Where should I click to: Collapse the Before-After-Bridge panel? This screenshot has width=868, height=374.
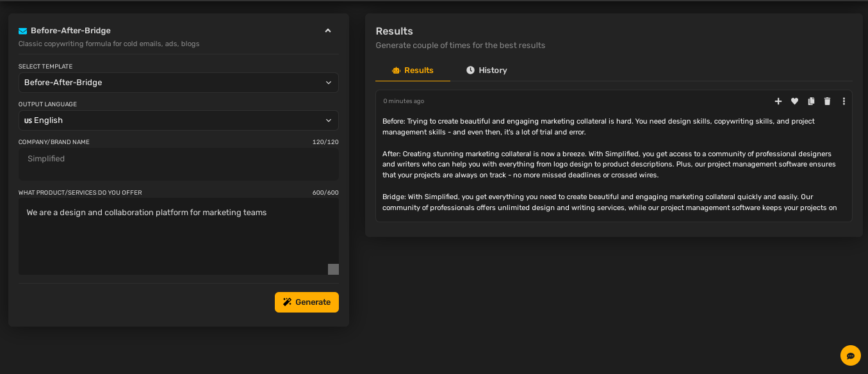point(328,31)
